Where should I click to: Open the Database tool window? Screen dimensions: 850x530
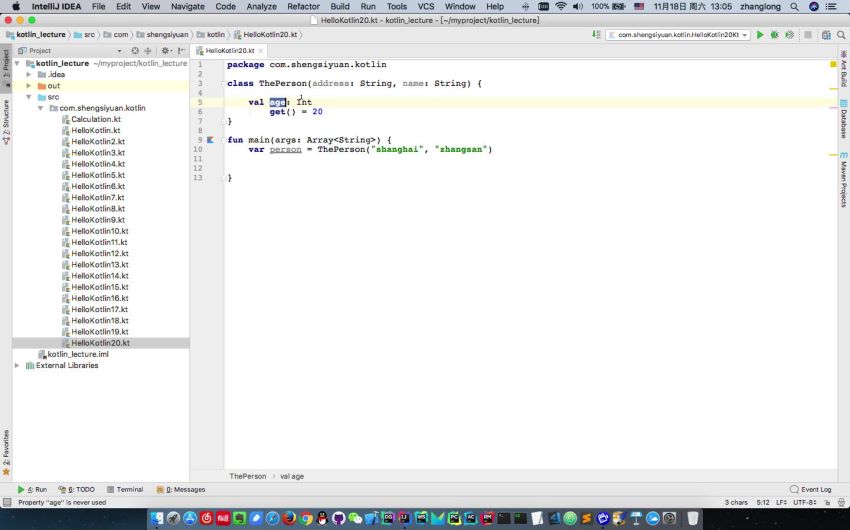(x=844, y=118)
